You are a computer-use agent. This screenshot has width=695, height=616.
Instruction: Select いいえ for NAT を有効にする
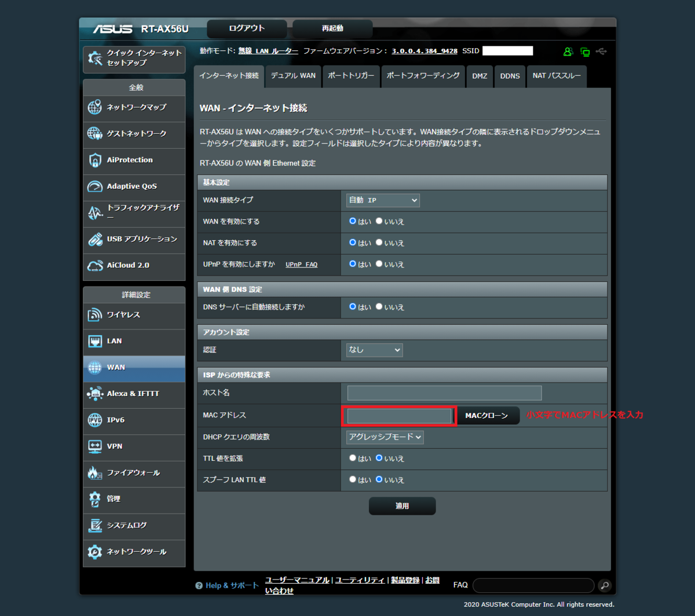[379, 243]
